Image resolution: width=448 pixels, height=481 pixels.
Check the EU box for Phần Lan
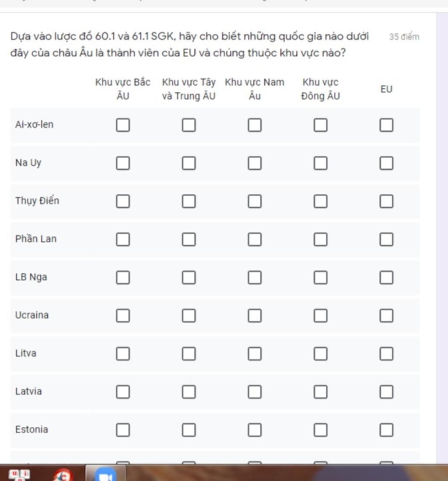(x=386, y=239)
